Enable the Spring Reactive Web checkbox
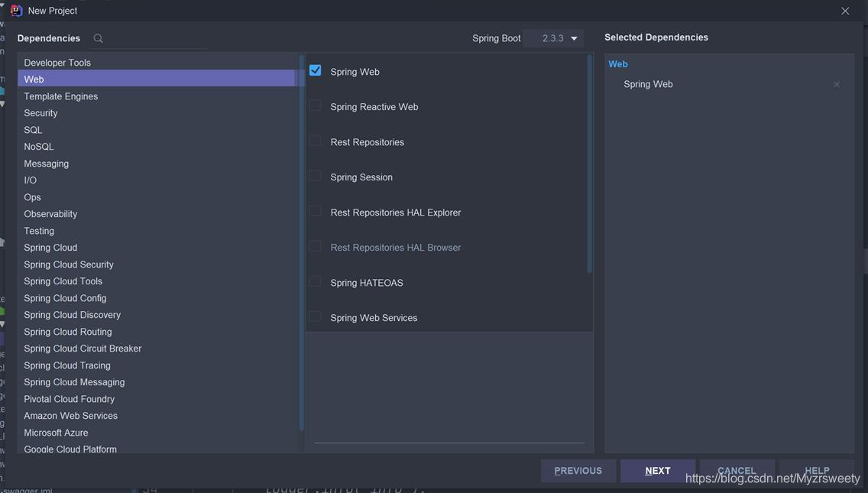The image size is (868, 493). click(x=315, y=105)
